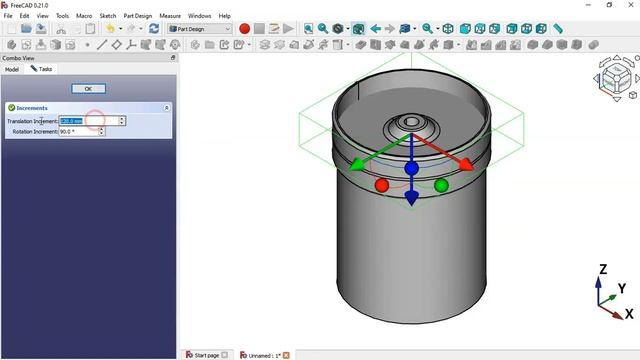Switch to left view cube

(x=541, y=29)
